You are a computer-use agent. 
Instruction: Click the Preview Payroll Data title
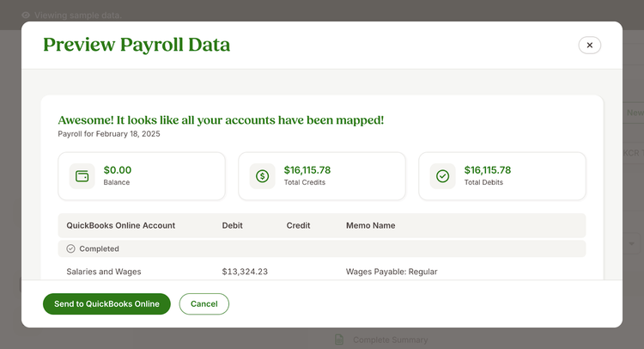pos(137,45)
